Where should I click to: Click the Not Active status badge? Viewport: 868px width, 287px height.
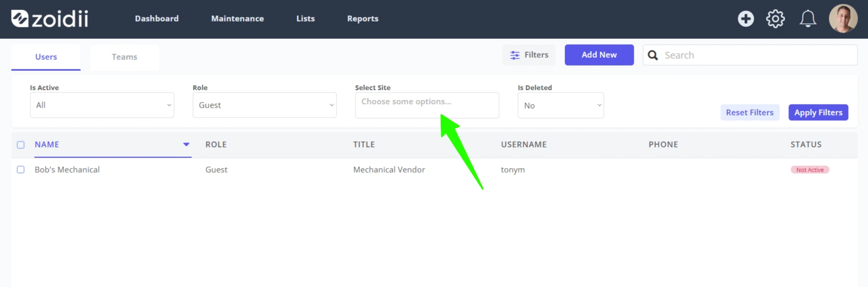[x=810, y=170]
